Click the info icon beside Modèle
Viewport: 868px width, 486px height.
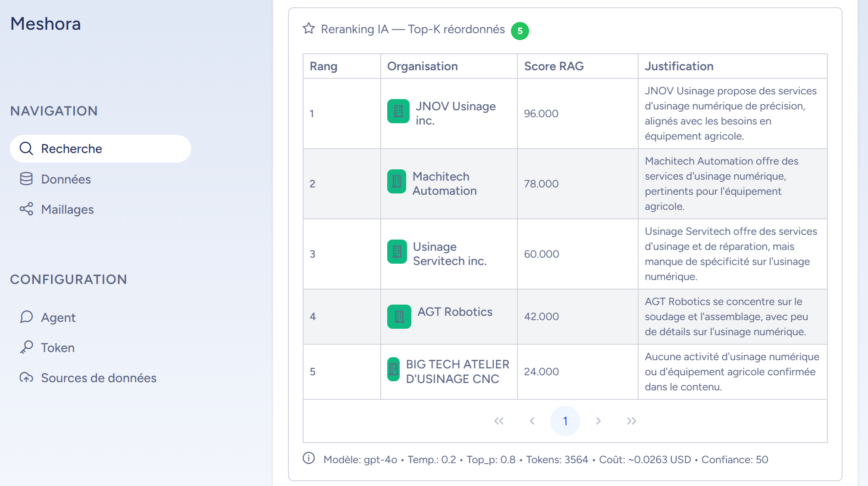pyautogui.click(x=309, y=458)
